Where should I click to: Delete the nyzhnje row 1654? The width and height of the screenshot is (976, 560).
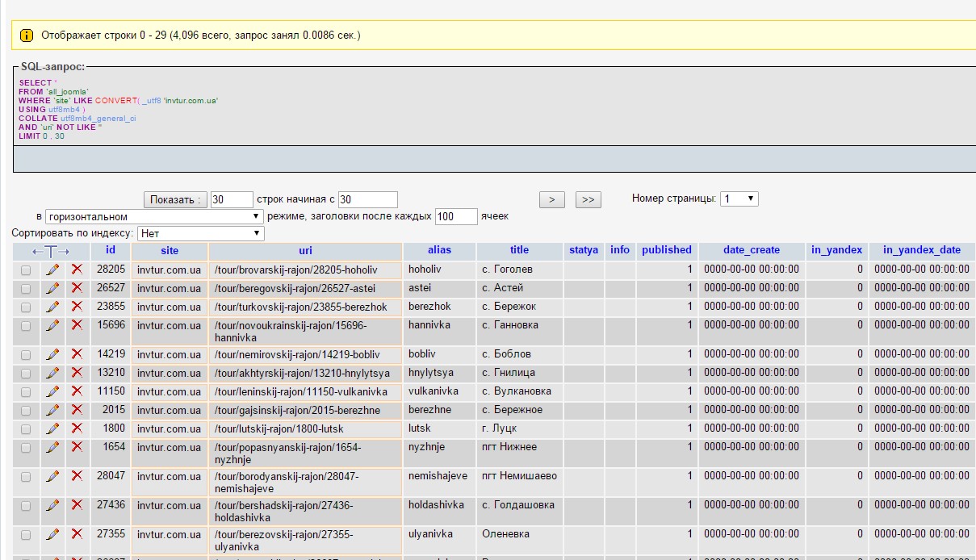click(77, 447)
